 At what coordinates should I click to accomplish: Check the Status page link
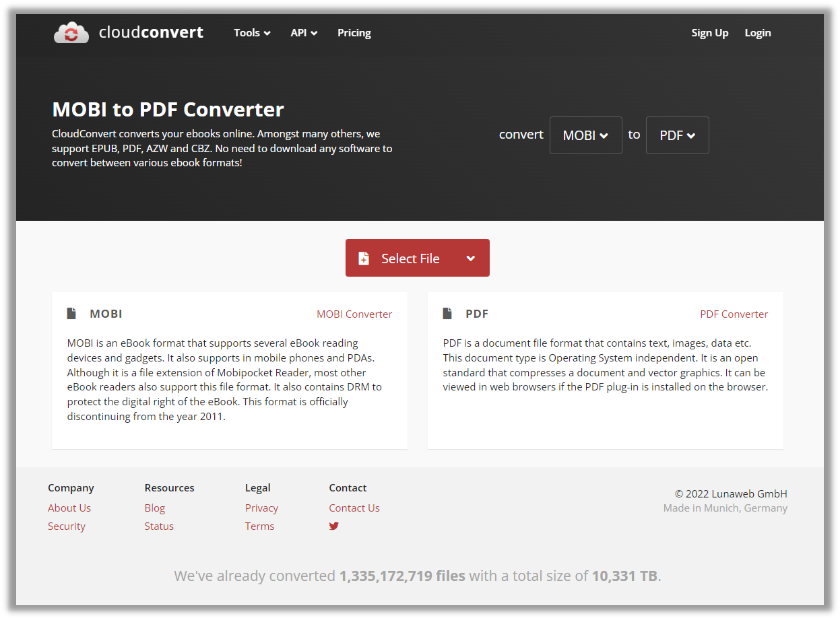(159, 526)
